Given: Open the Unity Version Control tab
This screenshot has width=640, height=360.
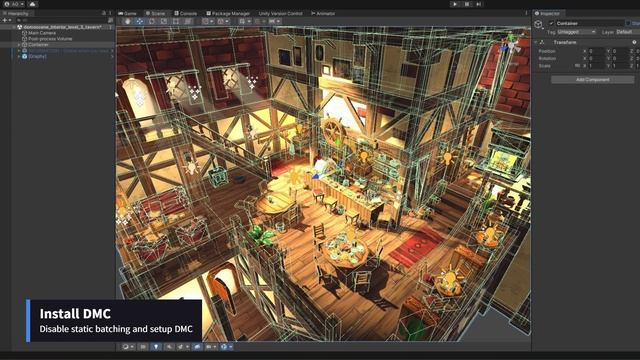Looking at the screenshot, I should pos(280,13).
